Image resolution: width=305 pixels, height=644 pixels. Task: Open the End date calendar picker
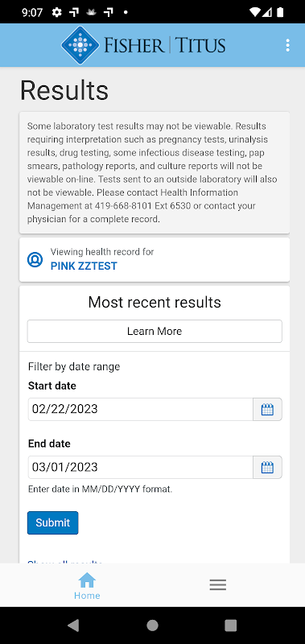(x=267, y=467)
